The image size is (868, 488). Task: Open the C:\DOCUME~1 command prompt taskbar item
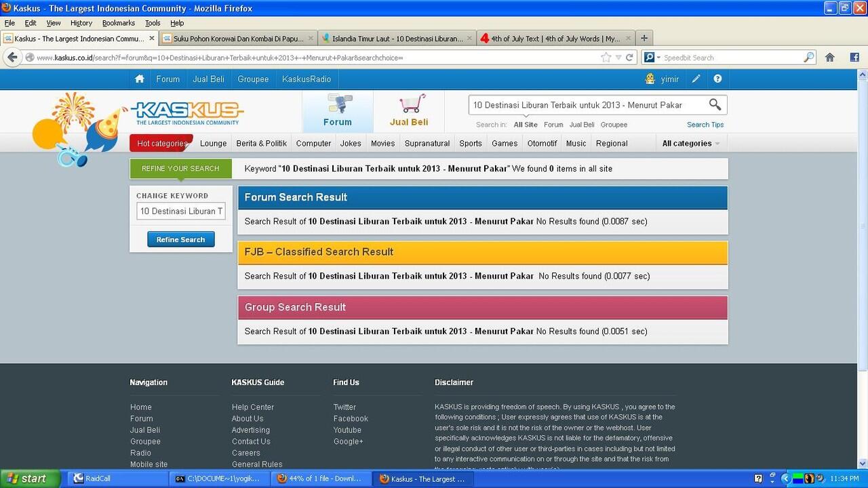click(x=218, y=479)
